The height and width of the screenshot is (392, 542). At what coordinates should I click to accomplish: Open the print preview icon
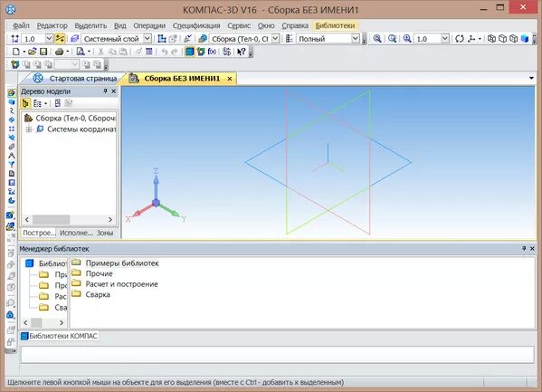click(81, 52)
